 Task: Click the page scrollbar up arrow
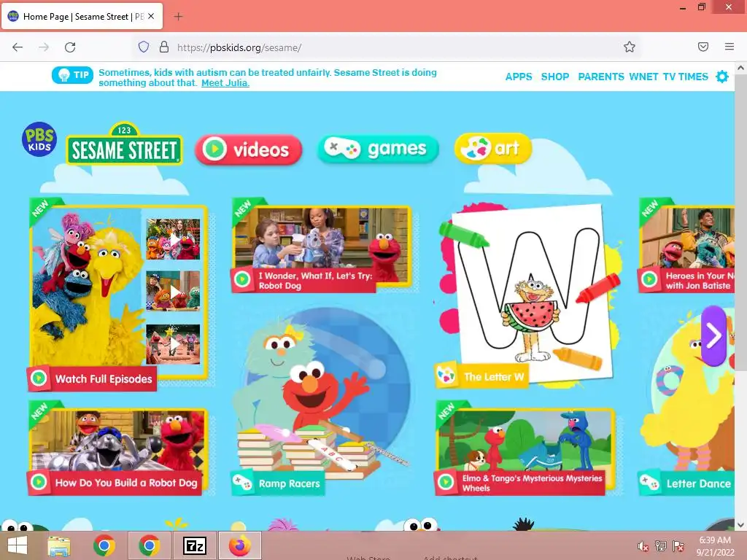click(x=741, y=68)
